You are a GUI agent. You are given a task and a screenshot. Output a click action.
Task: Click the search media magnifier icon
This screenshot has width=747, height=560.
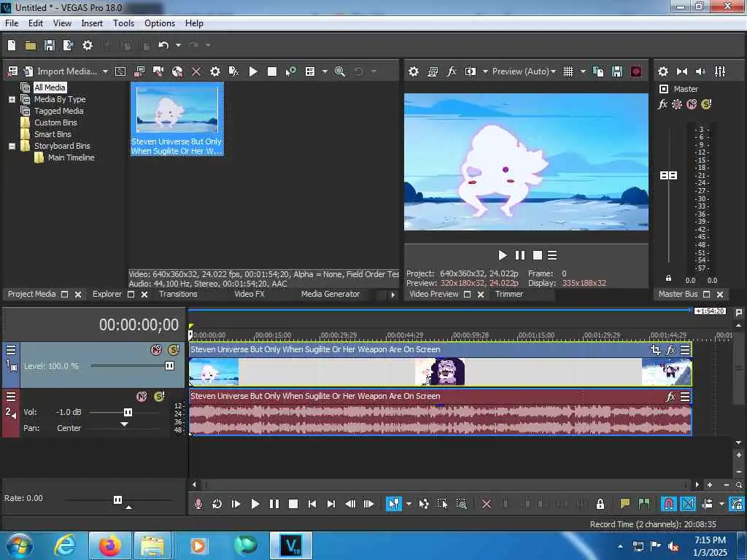coord(340,71)
